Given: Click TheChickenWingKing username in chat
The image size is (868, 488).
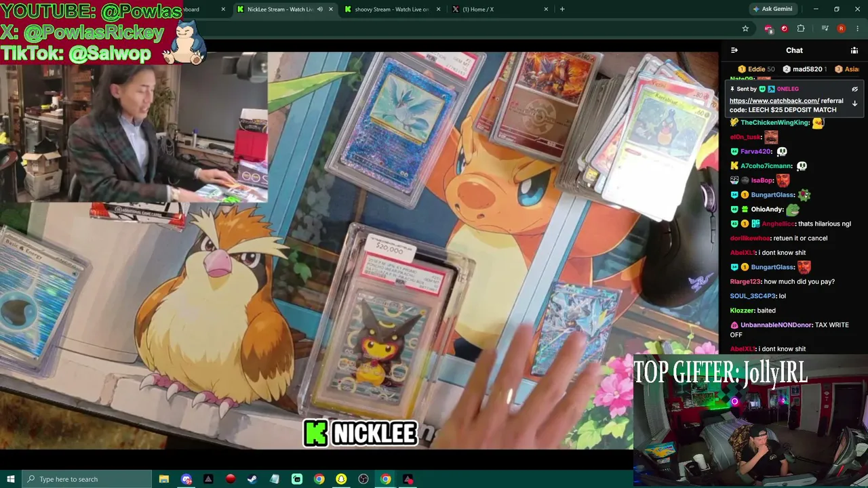Looking at the screenshot, I should click(775, 123).
